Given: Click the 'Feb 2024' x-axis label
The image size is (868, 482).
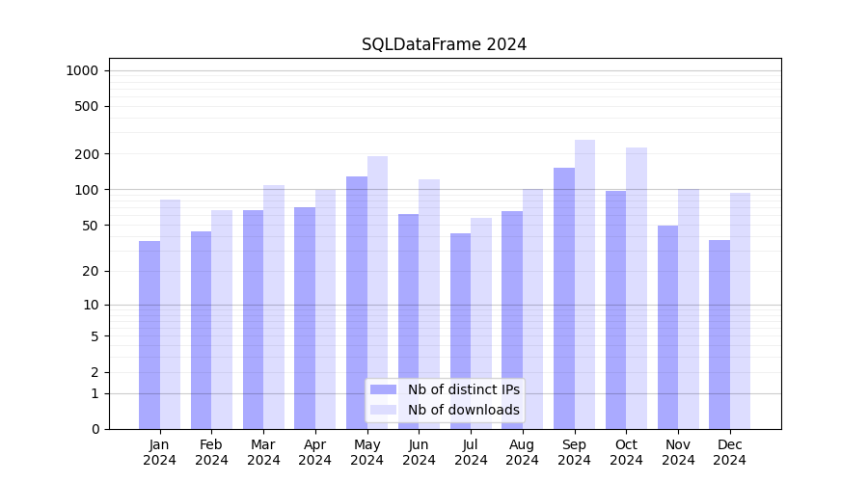Looking at the screenshot, I should tap(211, 452).
